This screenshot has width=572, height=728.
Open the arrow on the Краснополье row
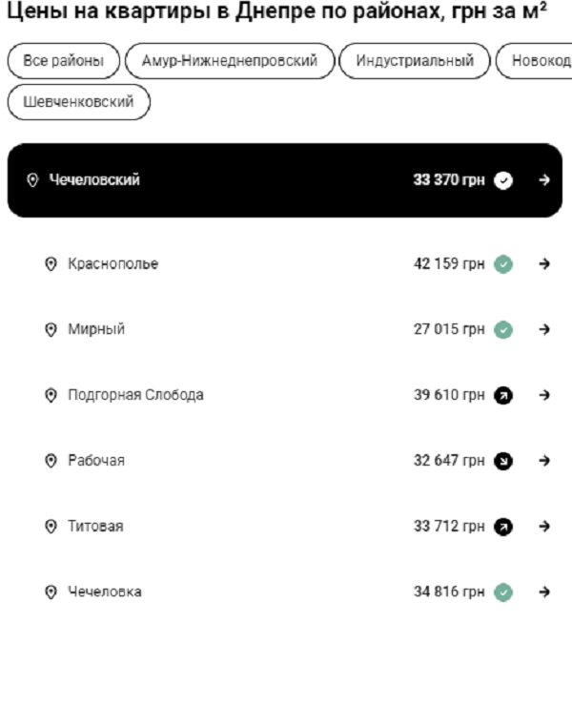(544, 264)
